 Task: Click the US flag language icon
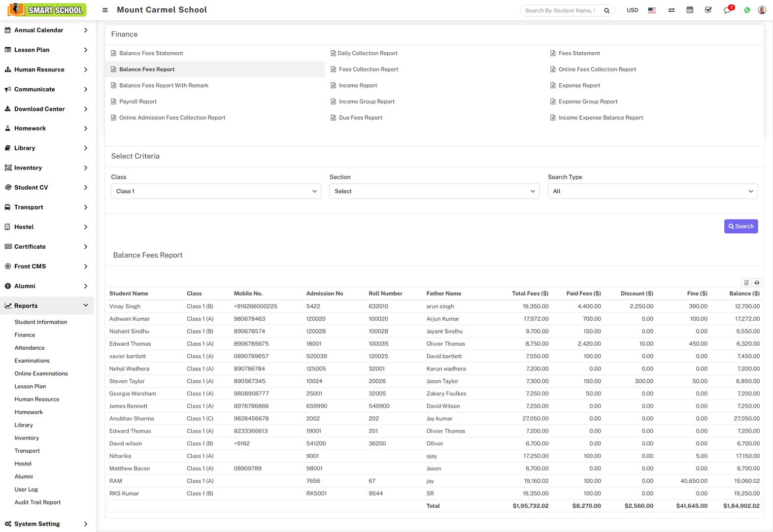point(652,10)
